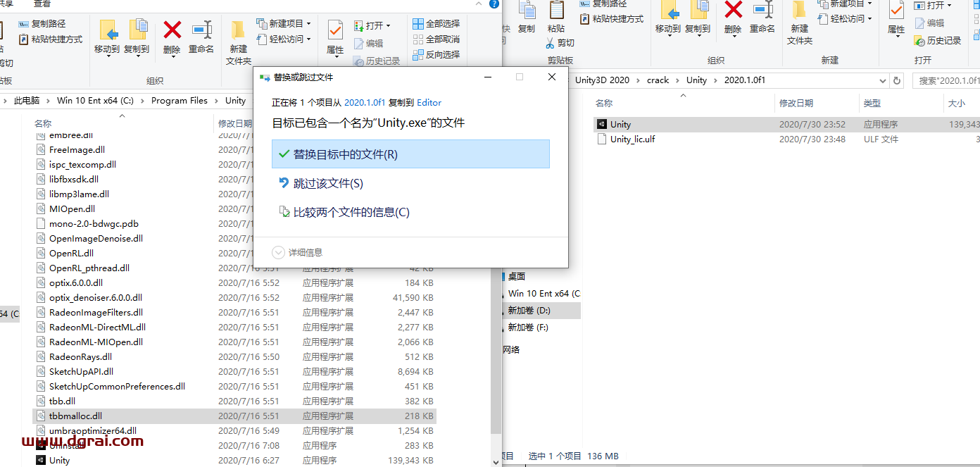Expand breadcrumb arrow after crack folder
This screenshot has height=467, width=980.
pyautogui.click(x=678, y=80)
